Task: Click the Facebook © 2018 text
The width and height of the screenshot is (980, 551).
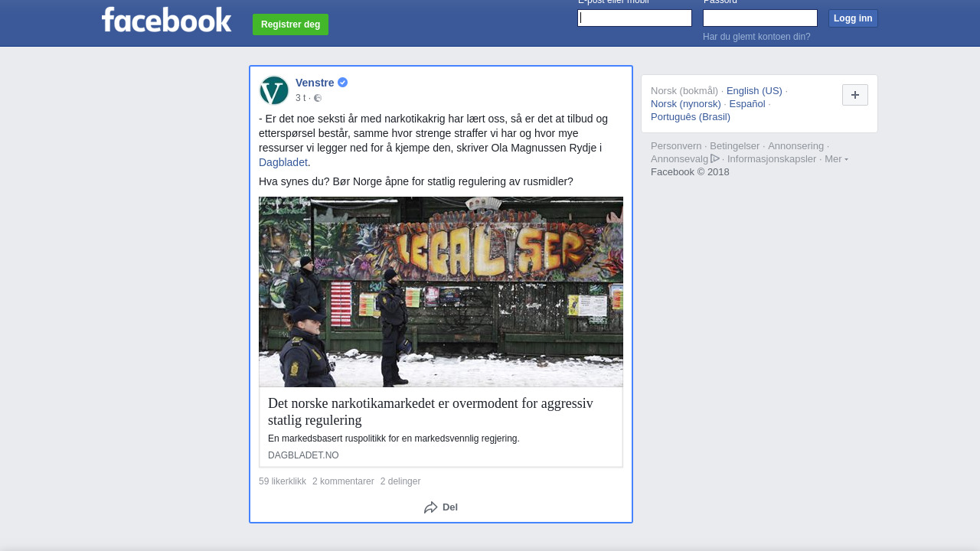Action: coord(690,171)
